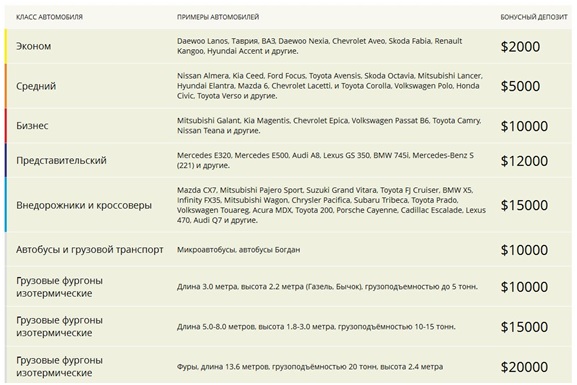
Task: Click the Фуры, длина 13.6 метров description
Action: (x=310, y=367)
